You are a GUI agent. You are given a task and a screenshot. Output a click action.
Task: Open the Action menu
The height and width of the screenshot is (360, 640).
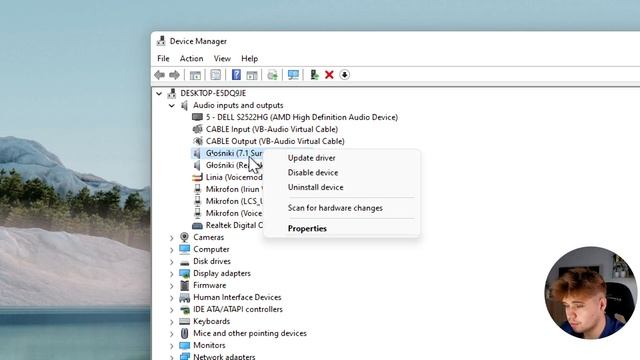coord(191,58)
